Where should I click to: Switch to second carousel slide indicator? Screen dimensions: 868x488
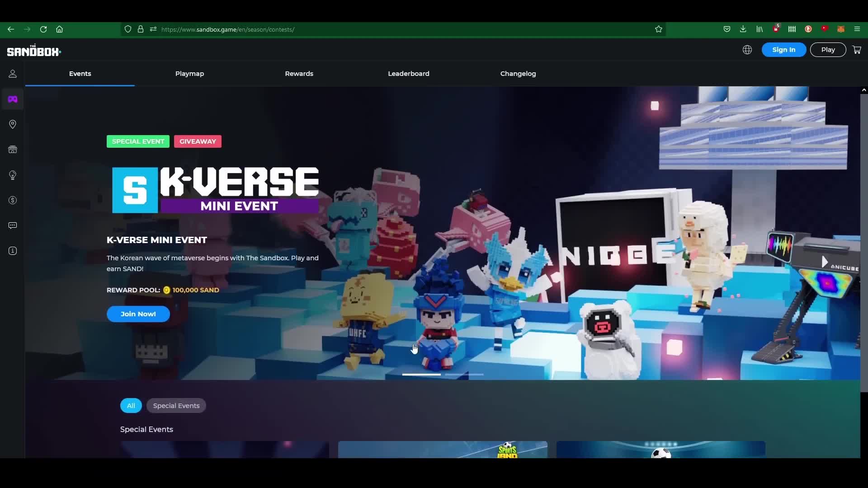point(464,375)
